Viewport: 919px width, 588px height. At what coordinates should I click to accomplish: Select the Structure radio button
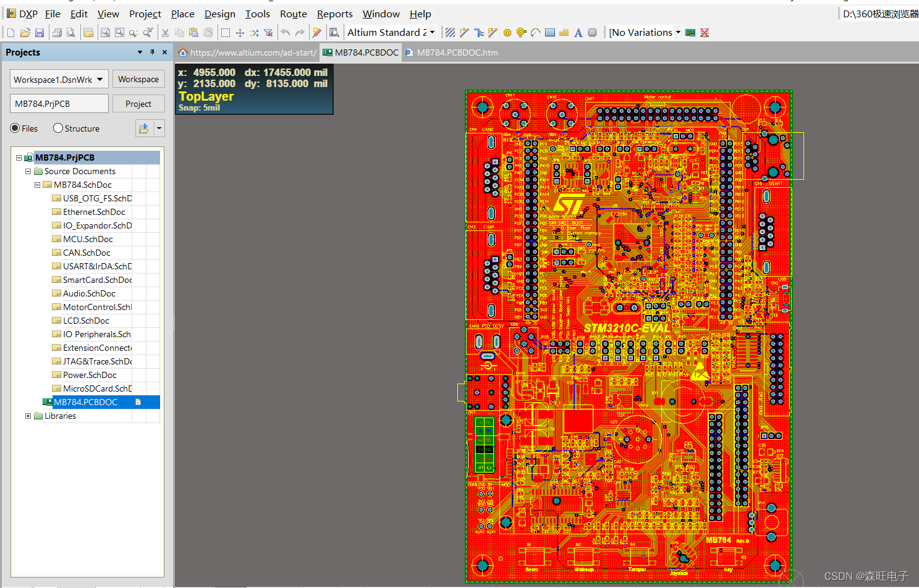(57, 128)
